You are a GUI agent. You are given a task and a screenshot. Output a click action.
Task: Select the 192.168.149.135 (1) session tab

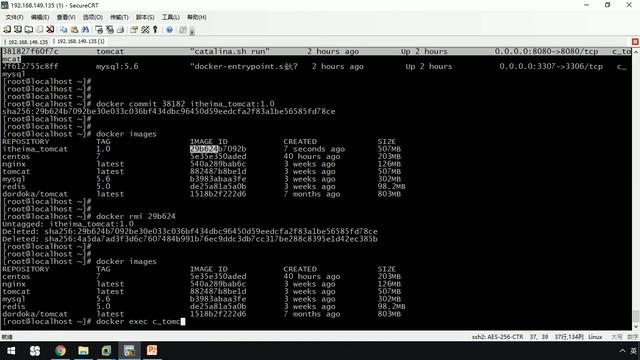[80, 41]
